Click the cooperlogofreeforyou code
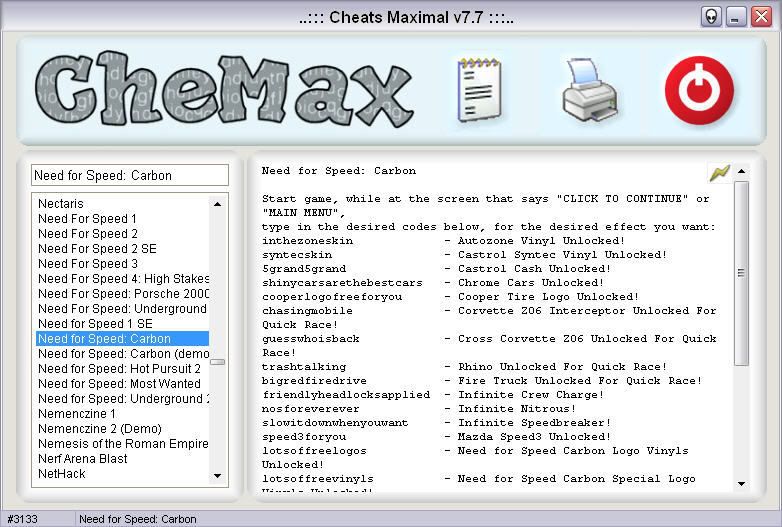The height and width of the screenshot is (527, 782). click(332, 297)
